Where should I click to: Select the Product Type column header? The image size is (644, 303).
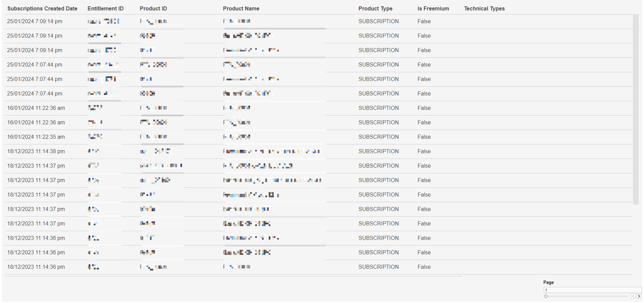click(x=375, y=8)
